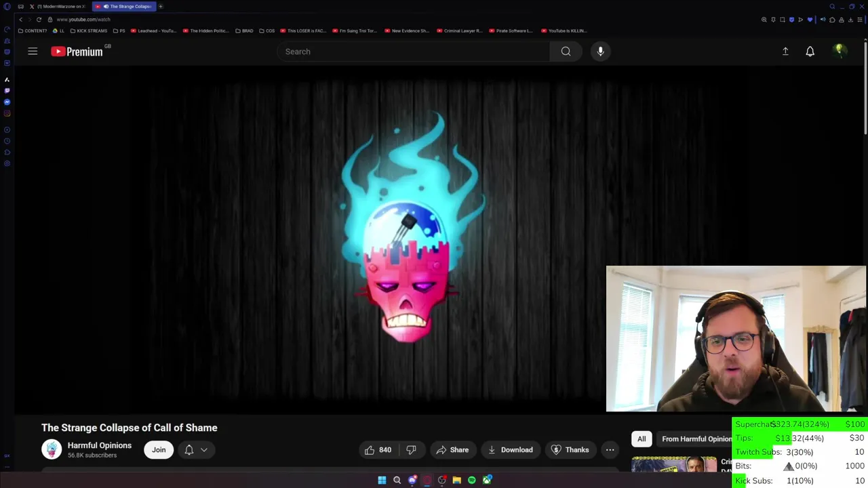The height and width of the screenshot is (488, 868).
Task: Open the history clock sidebar icon
Action: [7, 141]
